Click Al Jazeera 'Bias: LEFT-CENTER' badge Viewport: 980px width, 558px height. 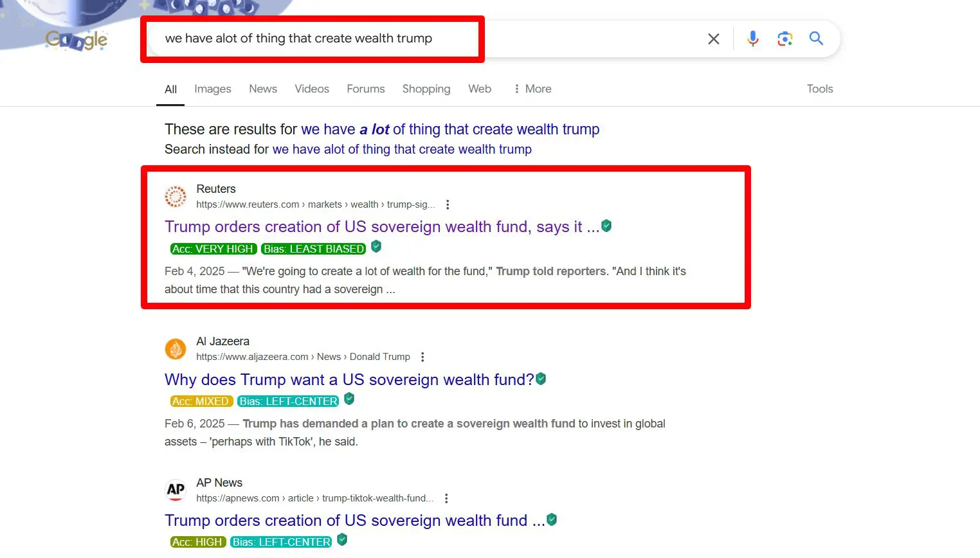(288, 401)
